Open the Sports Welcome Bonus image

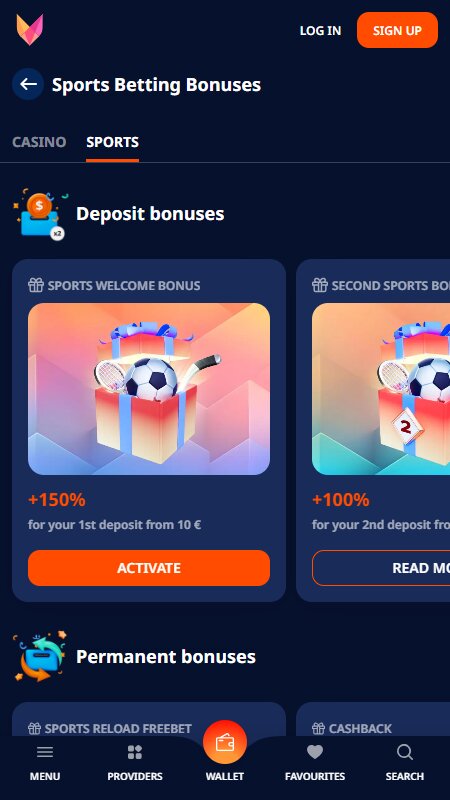pos(149,389)
